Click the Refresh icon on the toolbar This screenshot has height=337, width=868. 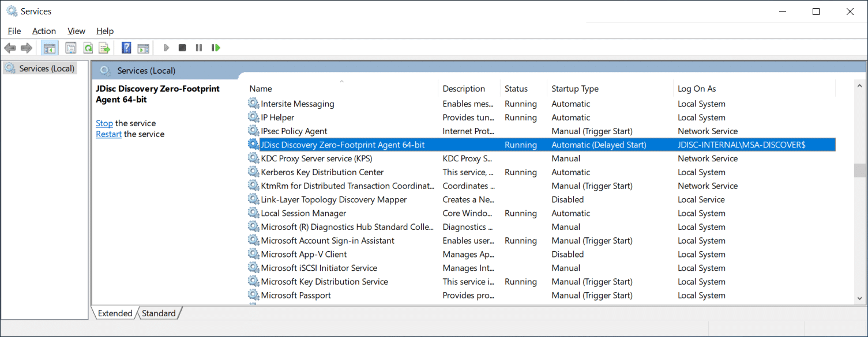[88, 47]
